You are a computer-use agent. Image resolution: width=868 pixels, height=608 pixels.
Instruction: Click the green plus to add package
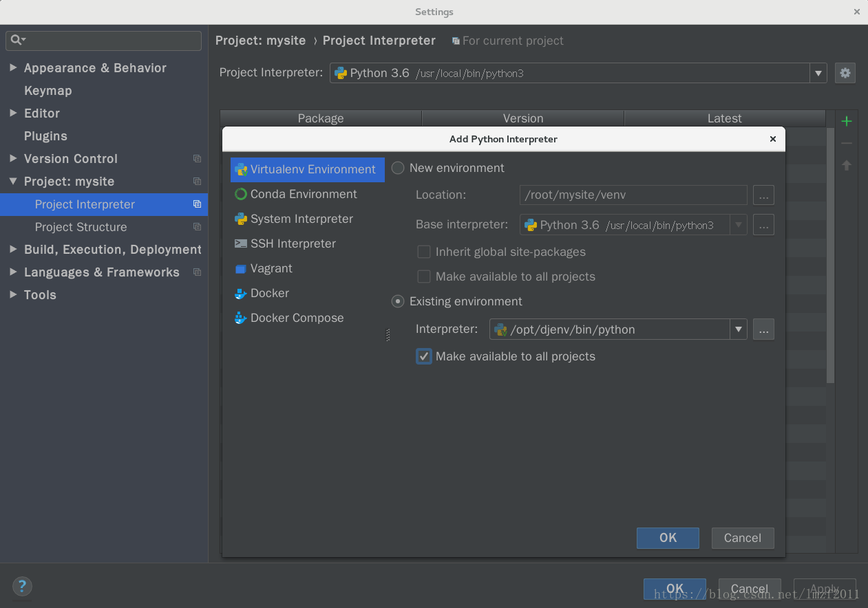pos(847,121)
